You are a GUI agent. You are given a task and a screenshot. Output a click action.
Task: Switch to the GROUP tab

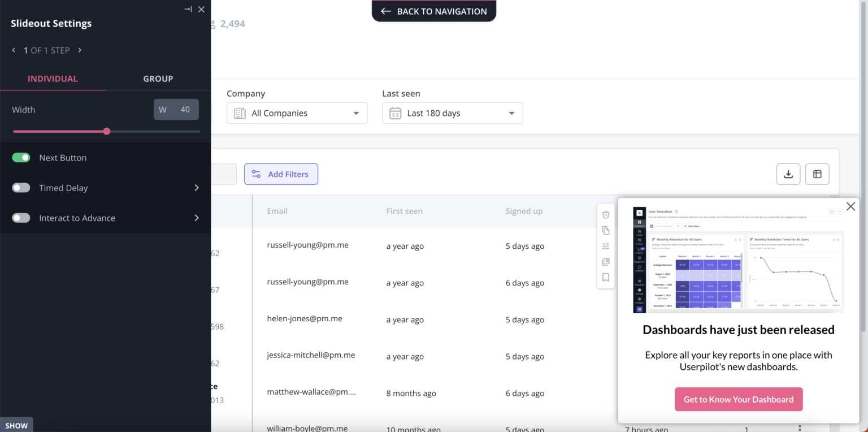[x=158, y=79]
